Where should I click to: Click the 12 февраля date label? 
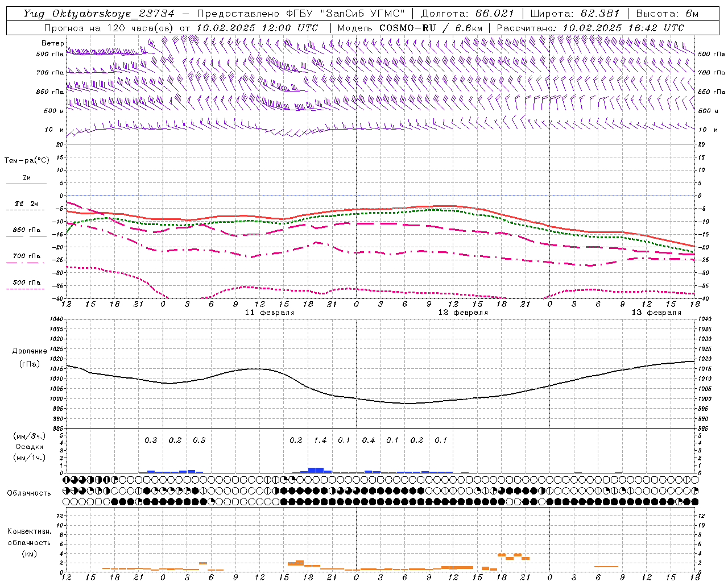(463, 313)
